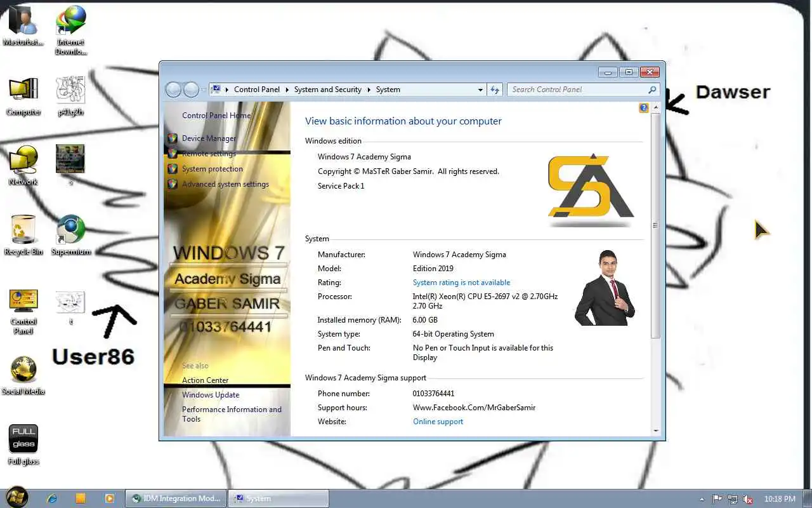Open Windows Explorer folder icon on taskbar
The width and height of the screenshot is (812, 508).
click(81, 498)
